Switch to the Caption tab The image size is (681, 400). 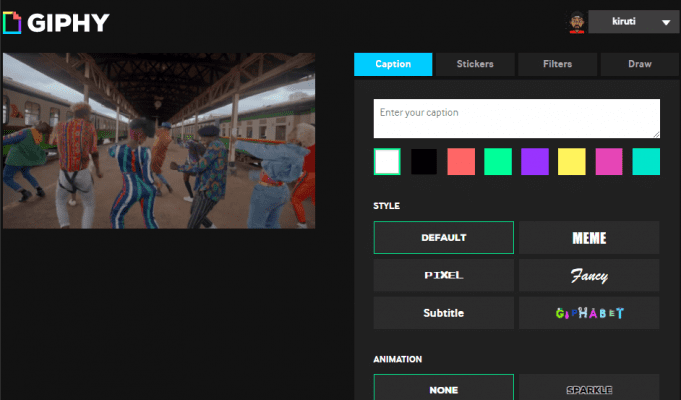point(393,64)
